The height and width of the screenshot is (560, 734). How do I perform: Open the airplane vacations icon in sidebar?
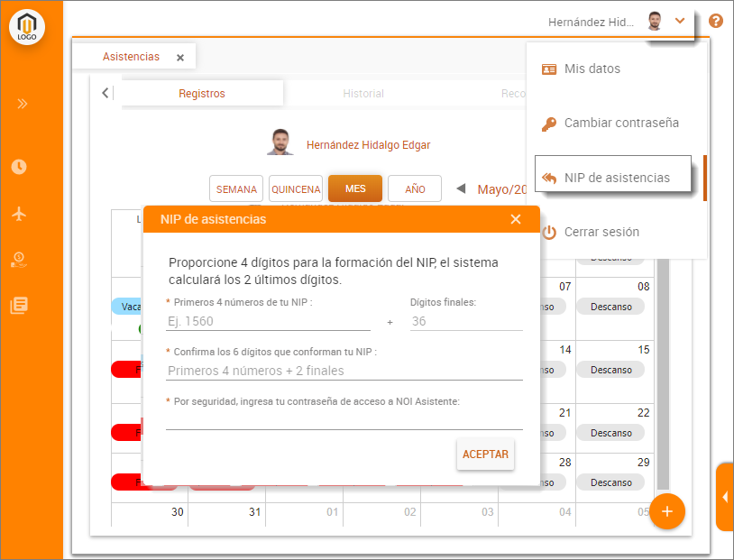[x=19, y=214]
